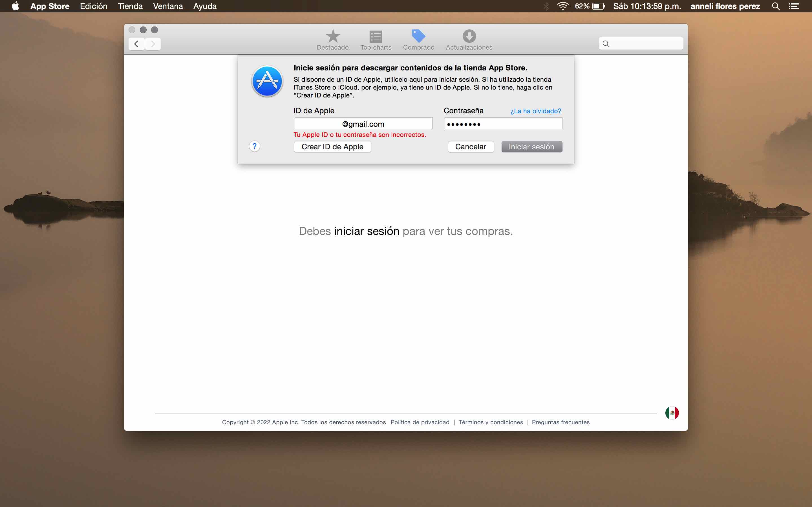Open the Edición menu
The height and width of the screenshot is (507, 812).
93,6
